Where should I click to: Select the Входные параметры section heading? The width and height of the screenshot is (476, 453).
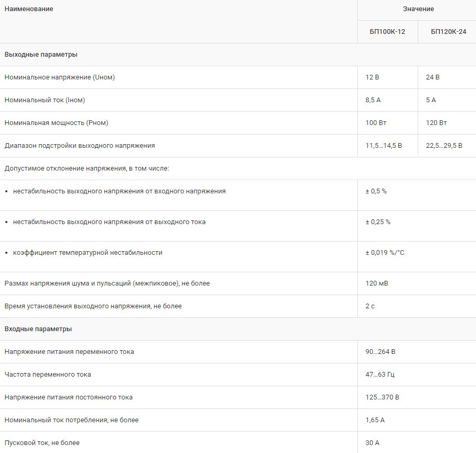(x=38, y=329)
